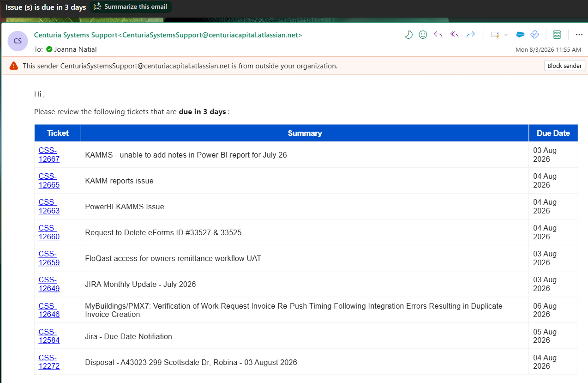
Task: Click the Summarize this email button
Action: 130,7
